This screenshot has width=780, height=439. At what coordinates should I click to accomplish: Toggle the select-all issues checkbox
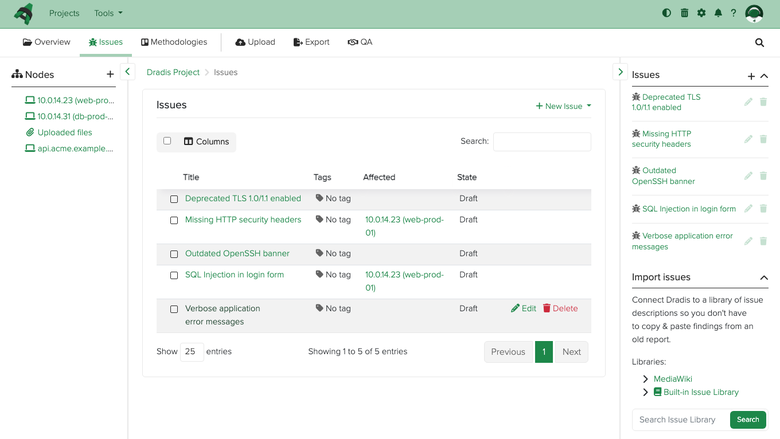coord(167,141)
